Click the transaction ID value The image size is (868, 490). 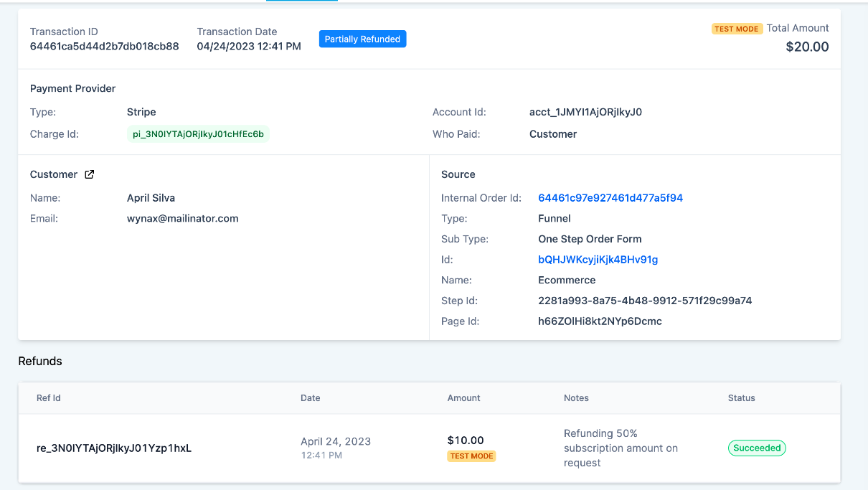pyautogui.click(x=104, y=47)
